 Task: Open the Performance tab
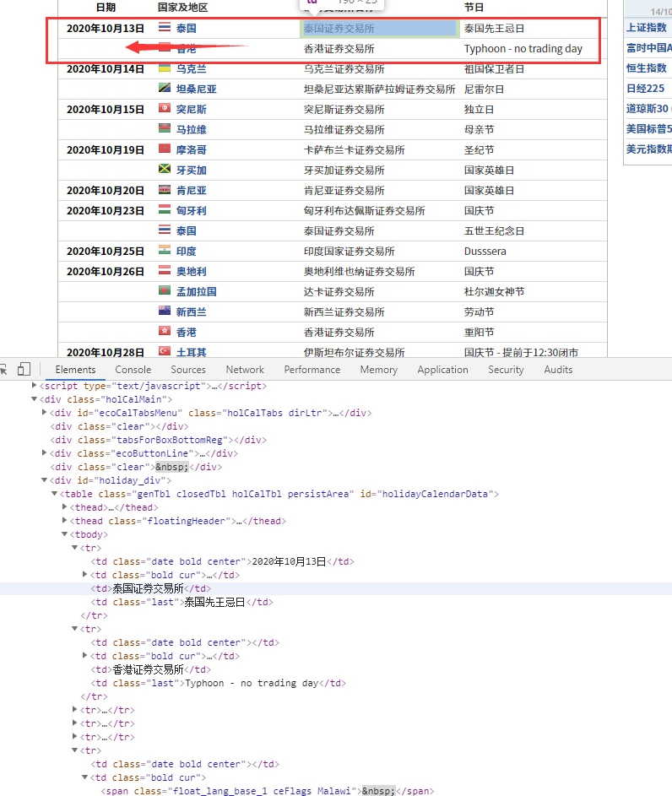point(312,370)
